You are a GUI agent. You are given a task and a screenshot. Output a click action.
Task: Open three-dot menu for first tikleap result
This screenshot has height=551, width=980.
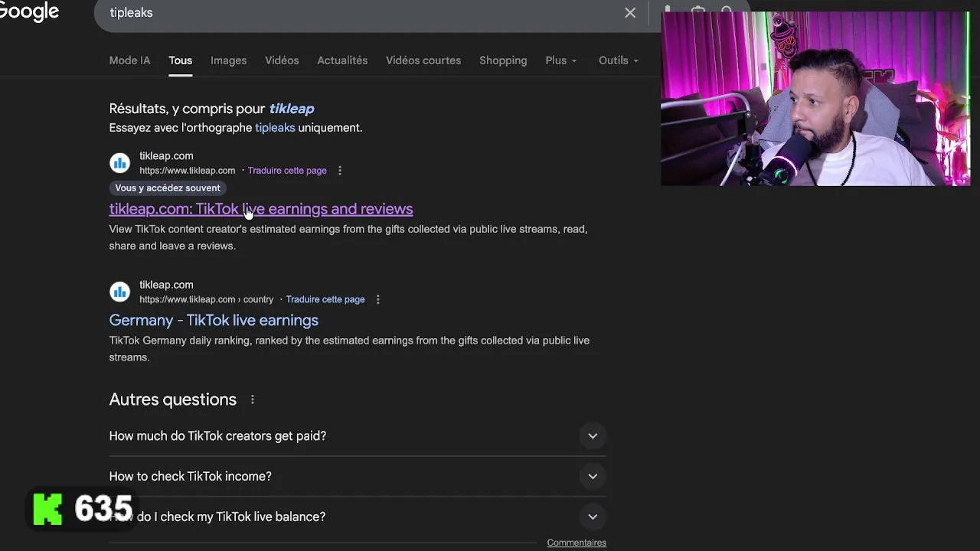[340, 171]
